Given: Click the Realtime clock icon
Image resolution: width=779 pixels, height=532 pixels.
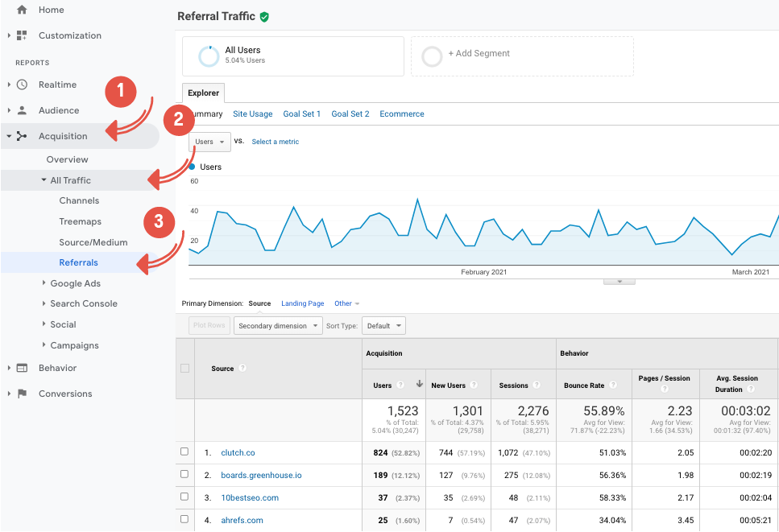Looking at the screenshot, I should 22,85.
